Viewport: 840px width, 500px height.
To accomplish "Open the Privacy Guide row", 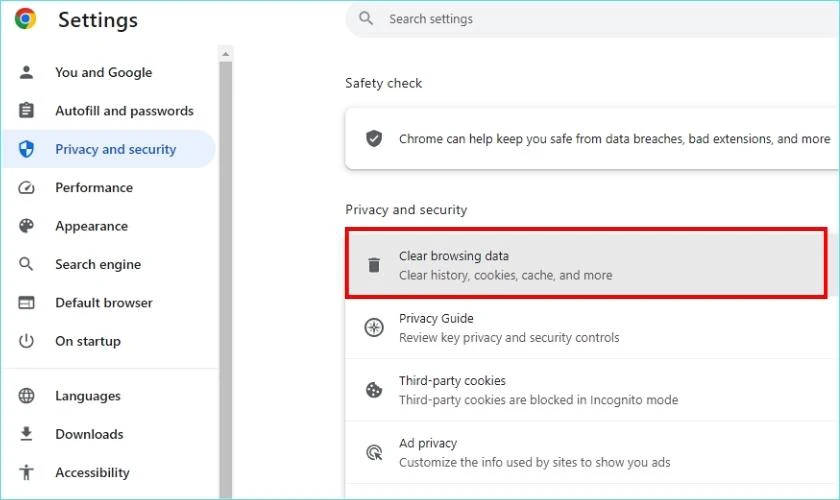I will coord(591,327).
